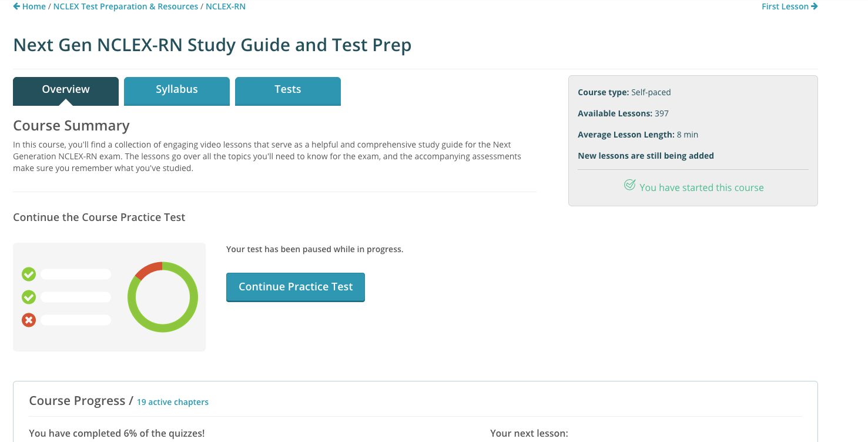
Task: Click the checkmark icon beside started course message
Action: [629, 186]
